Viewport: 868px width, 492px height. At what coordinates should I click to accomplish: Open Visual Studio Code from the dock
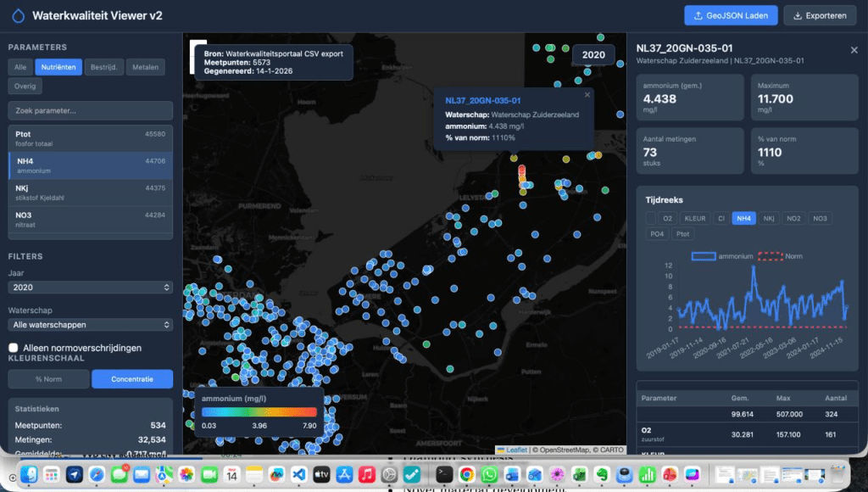coord(298,474)
